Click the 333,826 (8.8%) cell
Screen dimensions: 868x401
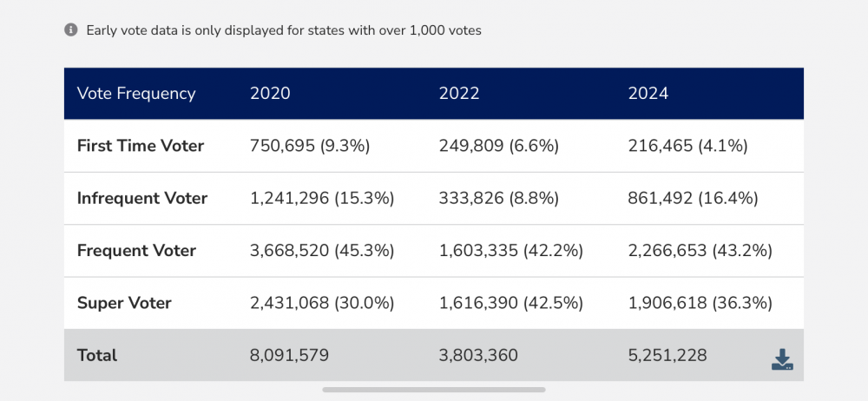(500, 199)
